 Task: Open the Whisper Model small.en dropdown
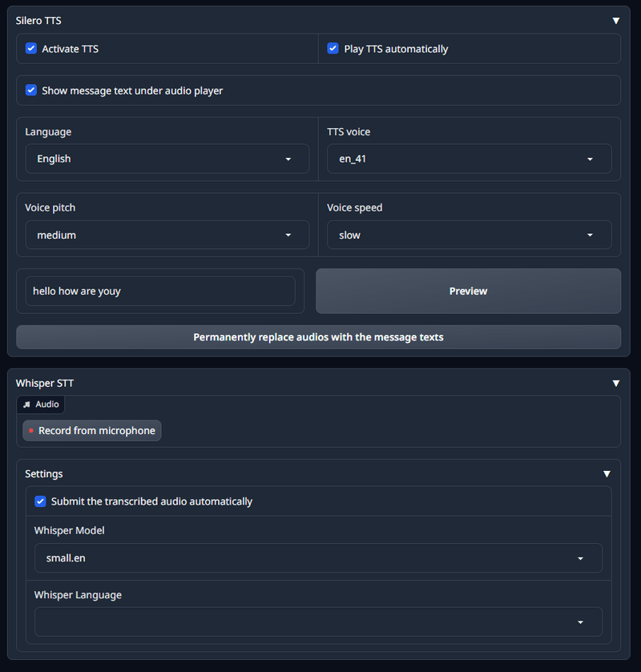click(318, 558)
